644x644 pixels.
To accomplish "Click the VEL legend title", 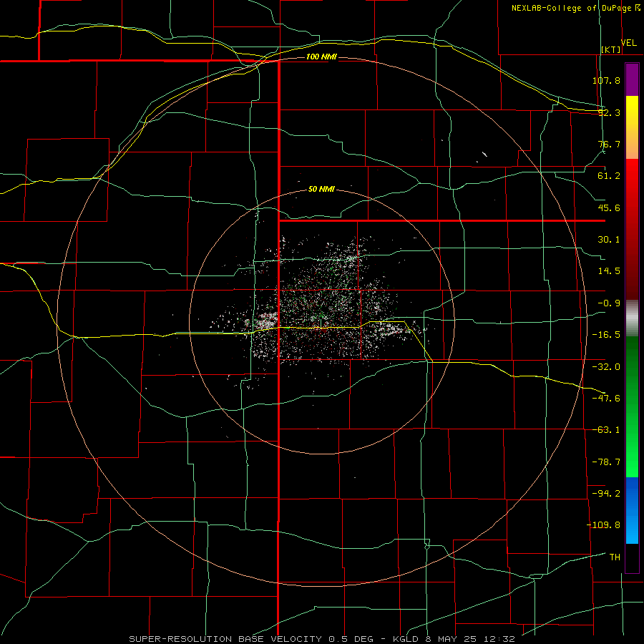I will 629,43.
